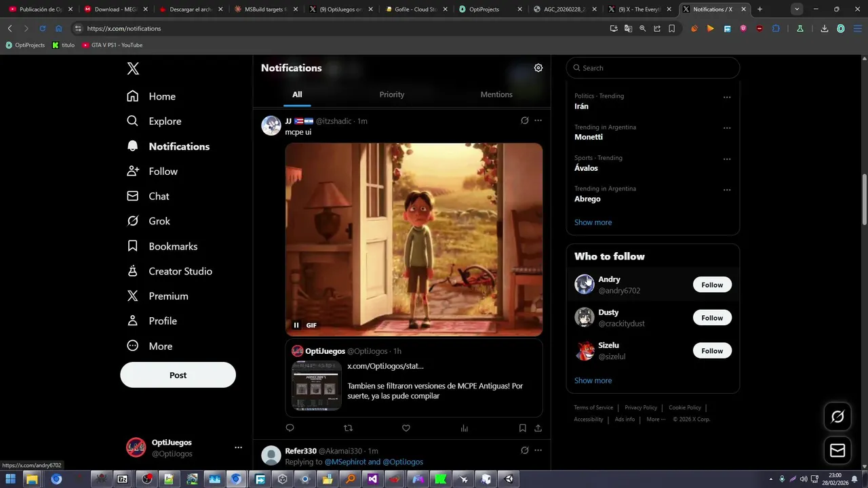
Task: View analytics of JJ's post
Action: pos(465,428)
